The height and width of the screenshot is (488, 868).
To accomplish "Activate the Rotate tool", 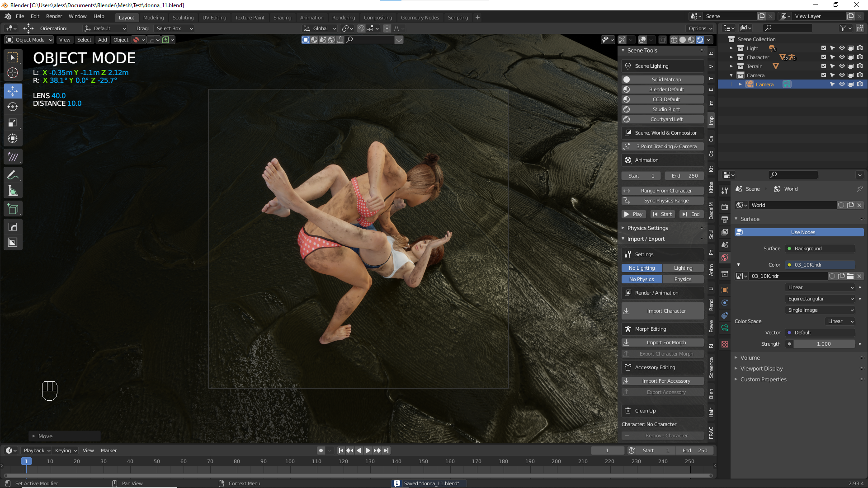I will click(13, 107).
